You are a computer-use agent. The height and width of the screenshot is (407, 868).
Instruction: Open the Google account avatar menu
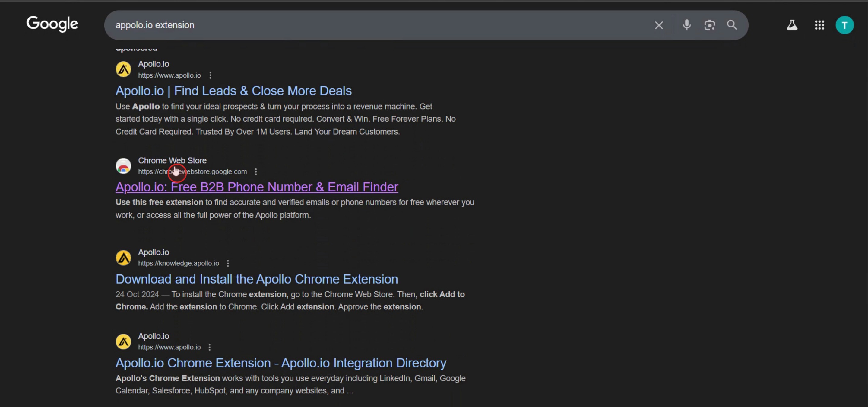[844, 25]
